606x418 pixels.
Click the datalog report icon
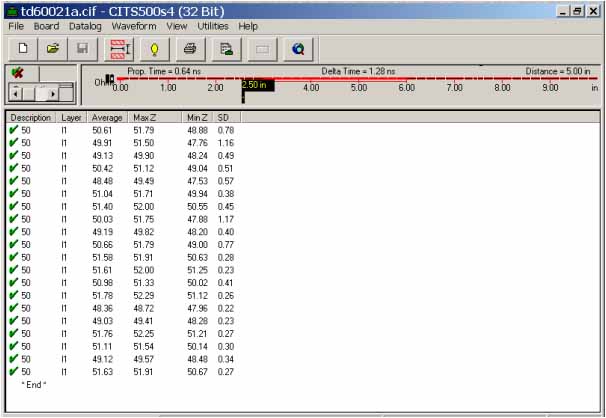(227, 47)
